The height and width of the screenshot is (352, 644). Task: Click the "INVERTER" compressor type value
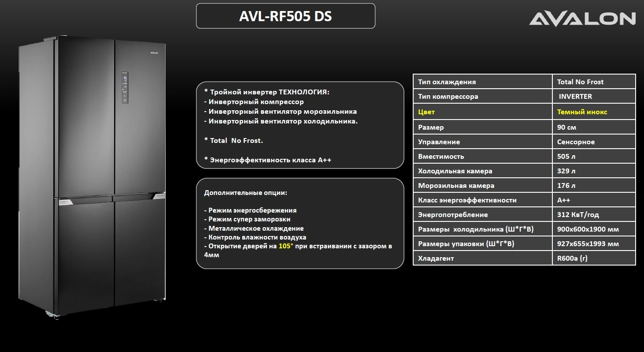575,96
